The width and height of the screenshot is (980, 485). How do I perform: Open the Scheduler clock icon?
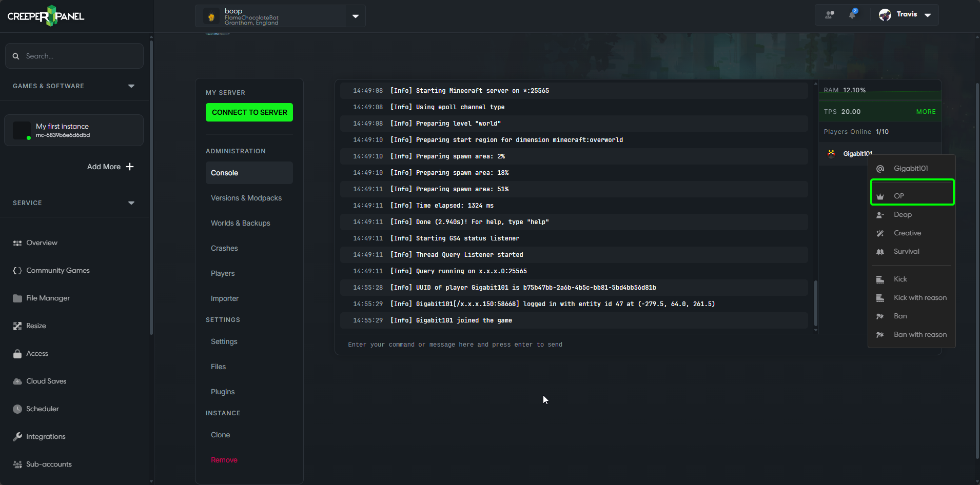pyautogui.click(x=17, y=409)
